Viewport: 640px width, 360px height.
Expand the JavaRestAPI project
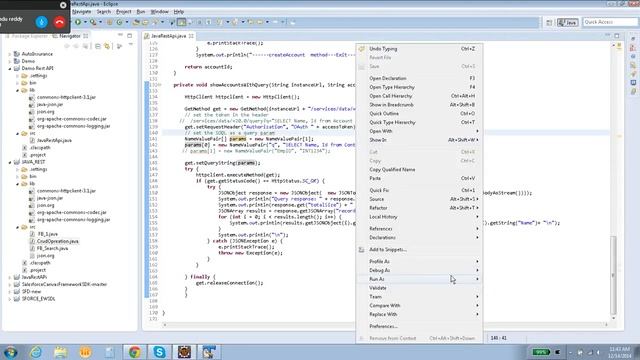[9, 277]
